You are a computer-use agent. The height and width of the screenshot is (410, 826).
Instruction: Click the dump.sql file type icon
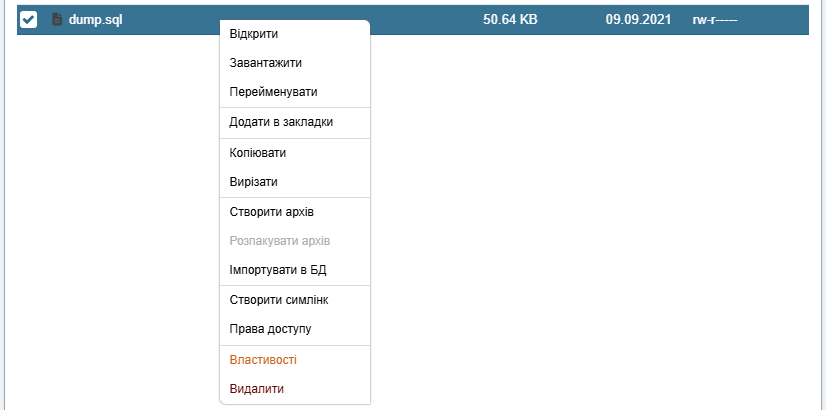[x=57, y=20]
